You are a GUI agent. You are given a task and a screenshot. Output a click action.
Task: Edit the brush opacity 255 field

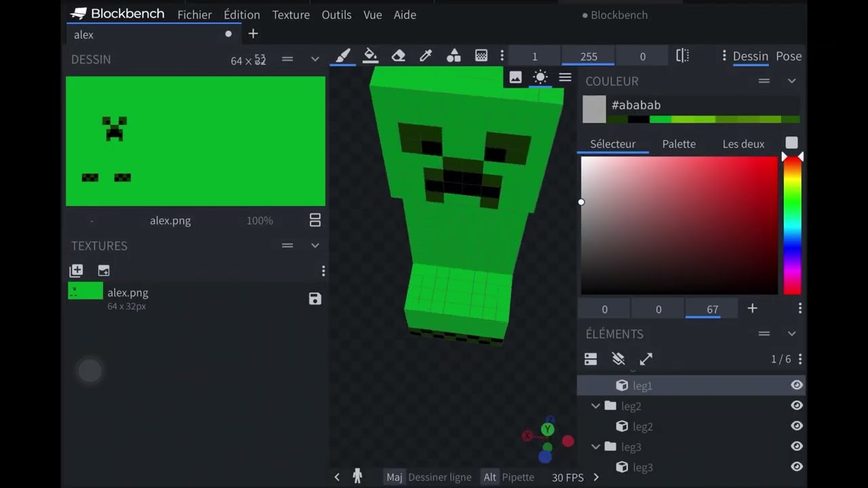589,56
